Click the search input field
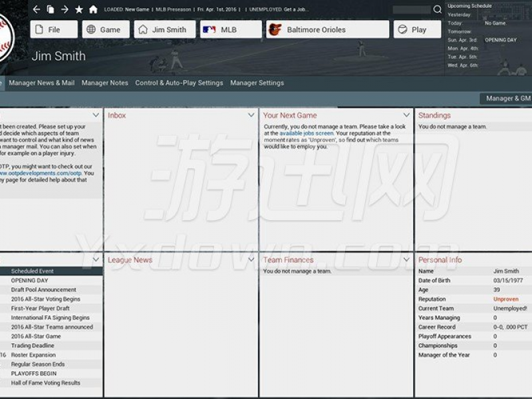532x399 pixels. [x=411, y=9]
